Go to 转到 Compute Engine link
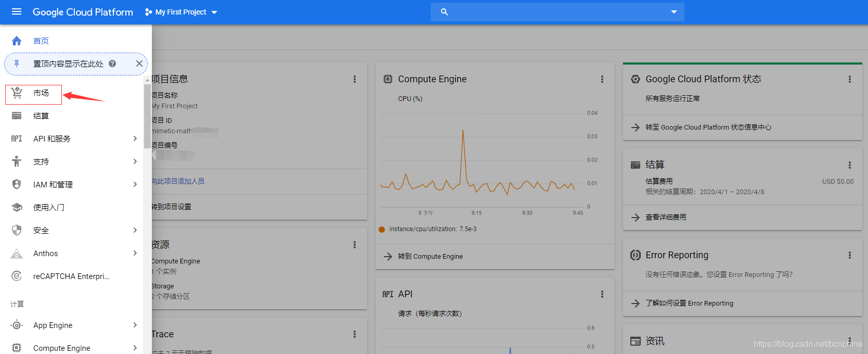Viewport: 868px width, 354px height. click(x=430, y=257)
